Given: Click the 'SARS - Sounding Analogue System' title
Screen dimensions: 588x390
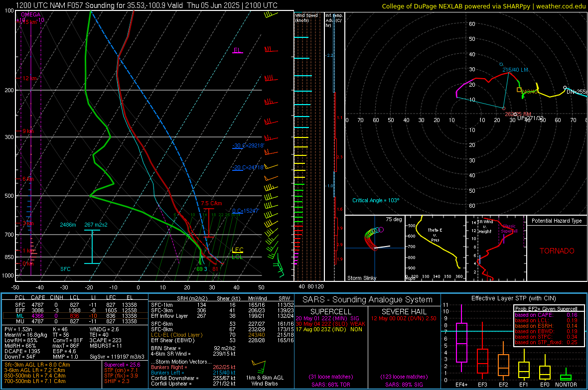Looking at the screenshot, I should pos(367,300).
